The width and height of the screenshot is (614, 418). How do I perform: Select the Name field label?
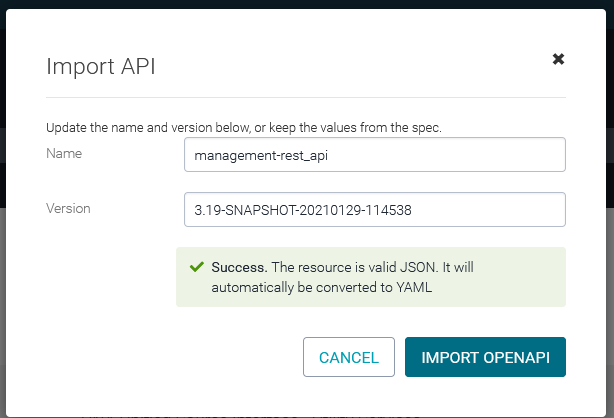coord(64,154)
